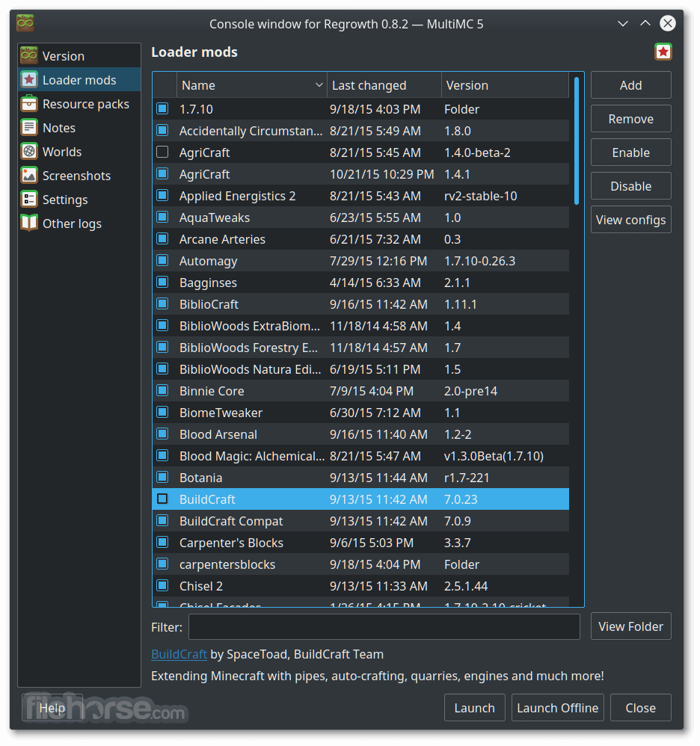Screen dimensions: 700x746
Task: Click the Disable button
Action: coord(630,186)
